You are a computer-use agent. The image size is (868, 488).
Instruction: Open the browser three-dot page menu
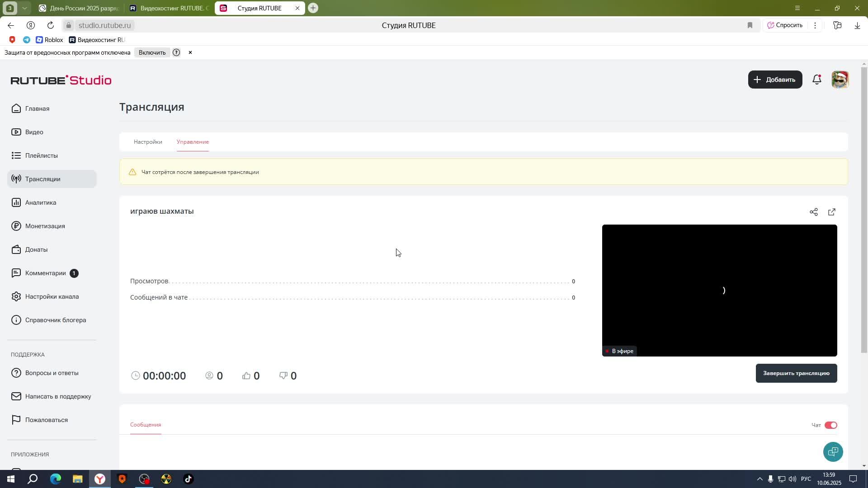coord(815,25)
